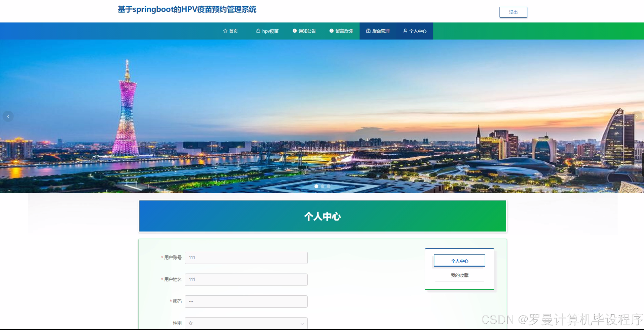Click the user icon beside 个人中心
The width and height of the screenshot is (644, 330).
point(405,31)
